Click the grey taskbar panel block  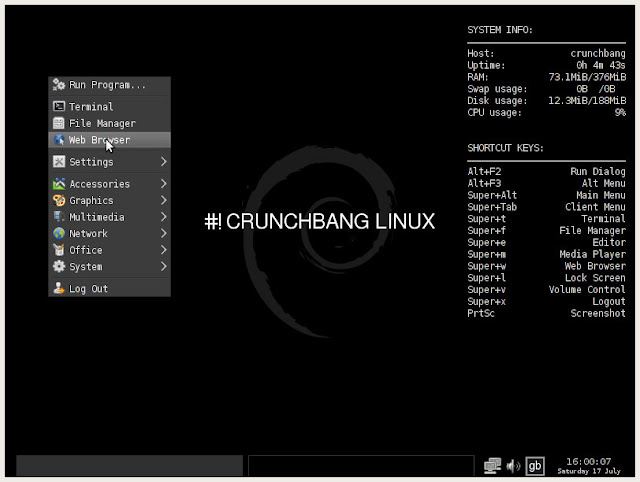coord(129,466)
